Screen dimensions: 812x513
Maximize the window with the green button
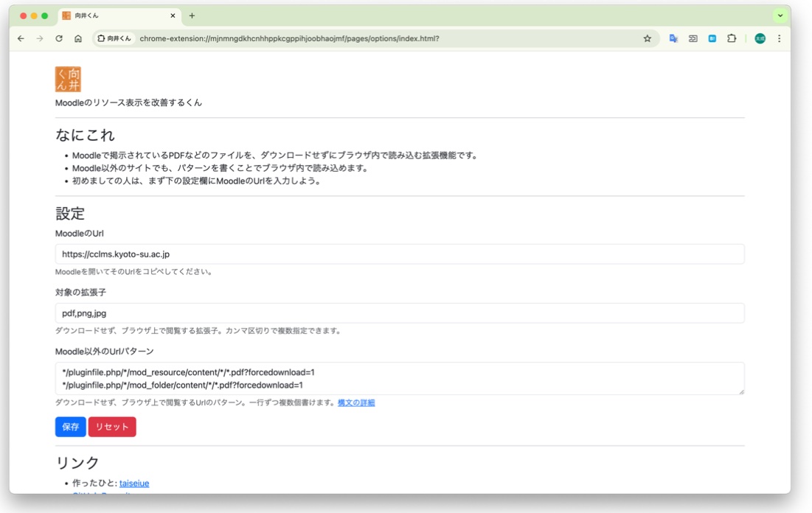pos(45,15)
